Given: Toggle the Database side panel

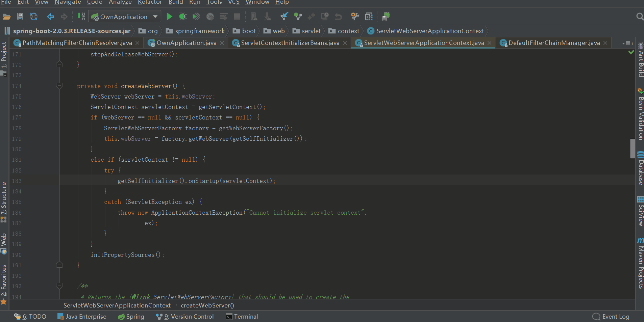Looking at the screenshot, I should [640, 168].
